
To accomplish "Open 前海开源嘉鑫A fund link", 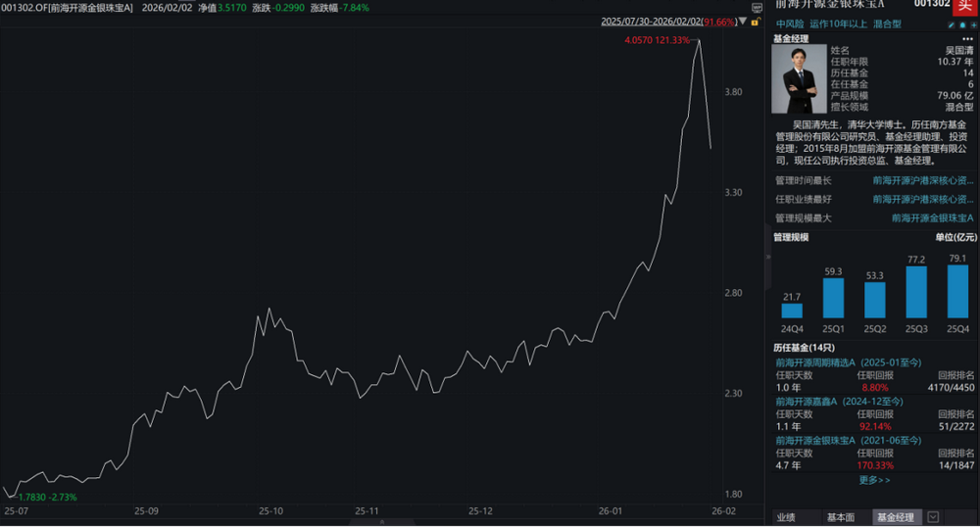I will click(x=839, y=401).
